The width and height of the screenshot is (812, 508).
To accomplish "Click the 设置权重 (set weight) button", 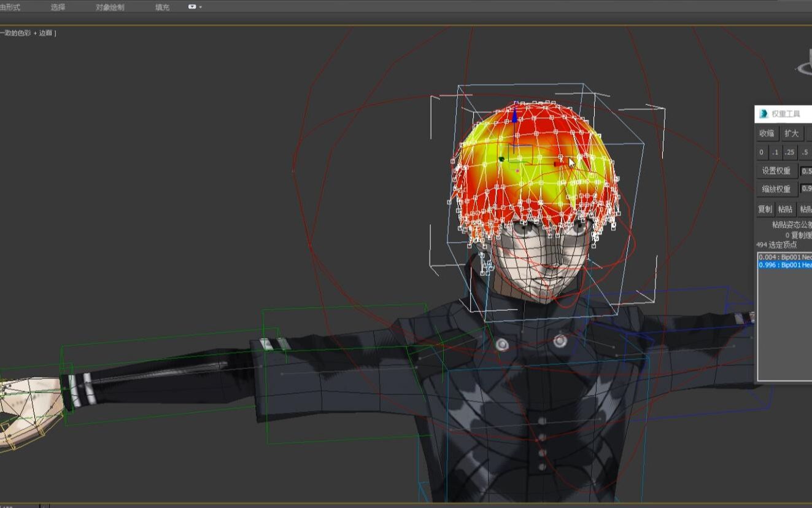I will coord(775,170).
